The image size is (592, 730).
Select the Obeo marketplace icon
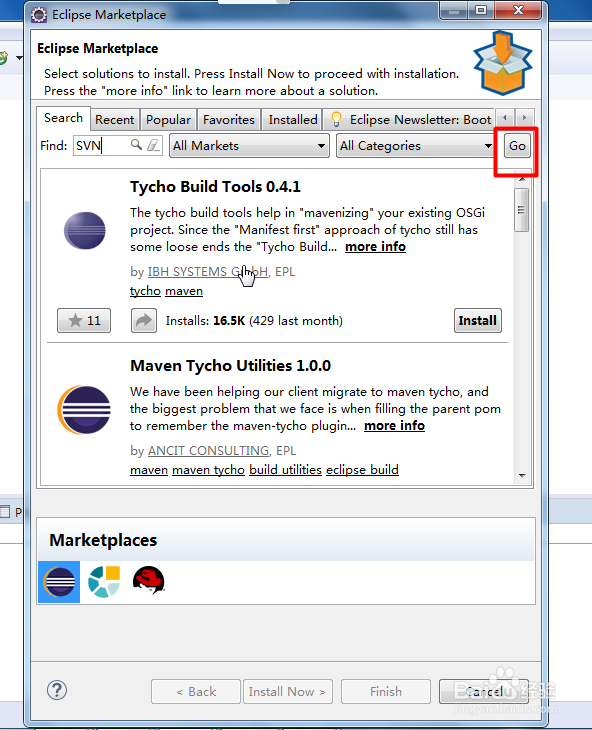click(x=104, y=581)
